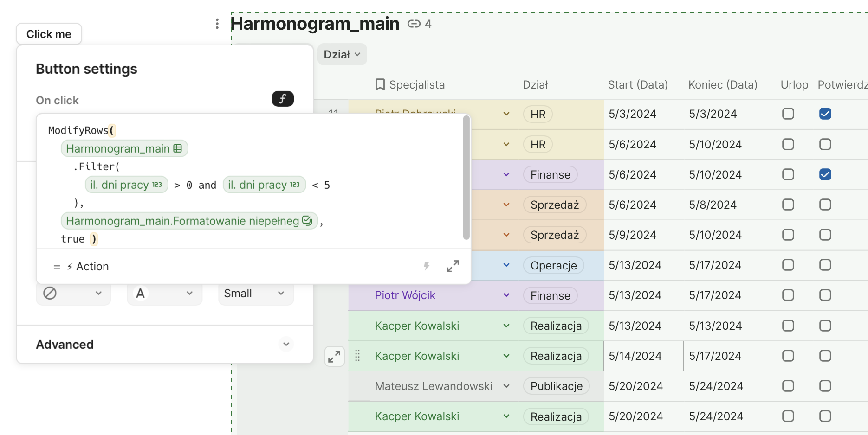
Task: Click the formula toggle icon beside On click
Action: (282, 99)
